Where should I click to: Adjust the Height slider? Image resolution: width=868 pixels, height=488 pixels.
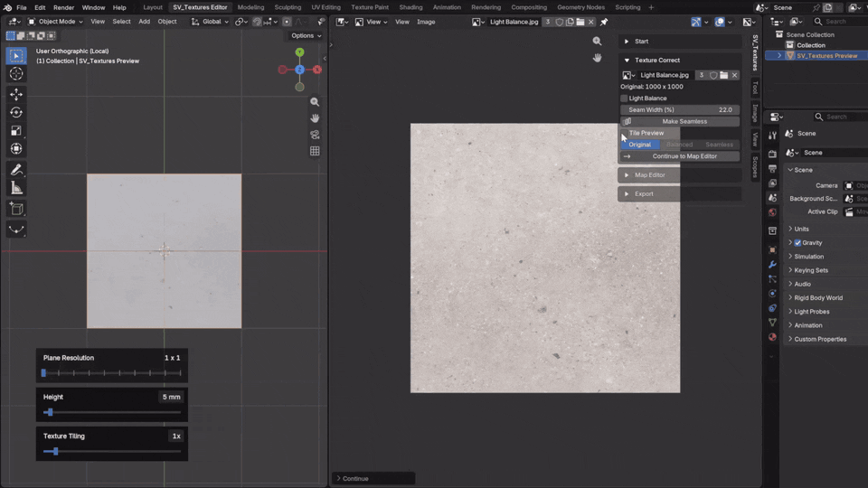click(112, 412)
